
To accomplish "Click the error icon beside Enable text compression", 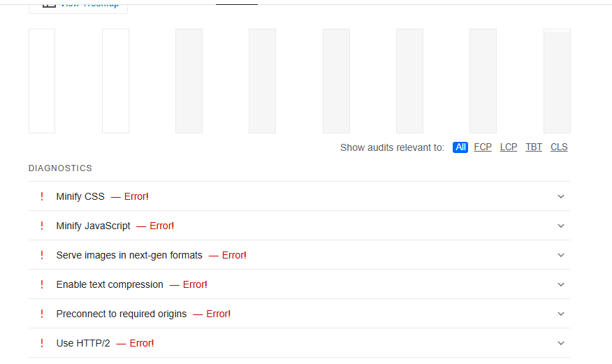I will 42,284.
